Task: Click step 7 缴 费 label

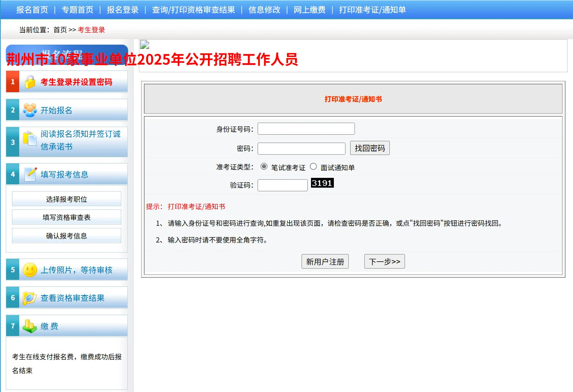Action: click(49, 326)
